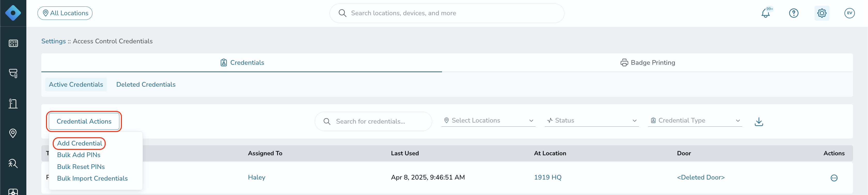
Task: Open the 1919 HQ location link
Action: pyautogui.click(x=548, y=177)
